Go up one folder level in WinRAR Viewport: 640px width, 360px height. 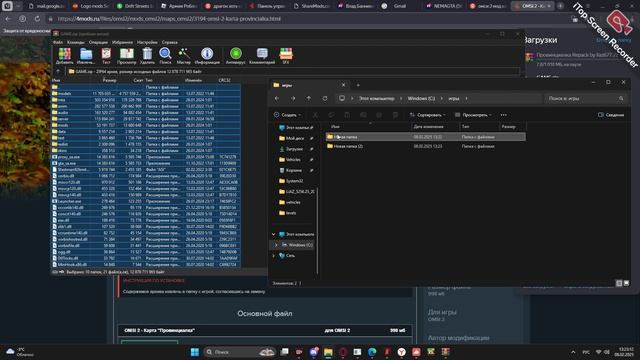pyautogui.click(x=58, y=71)
